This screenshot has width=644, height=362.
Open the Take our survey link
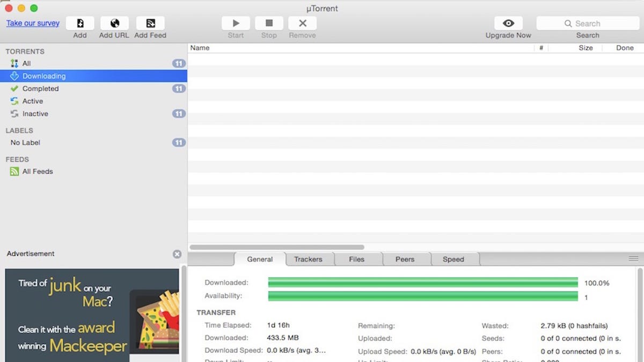(33, 23)
